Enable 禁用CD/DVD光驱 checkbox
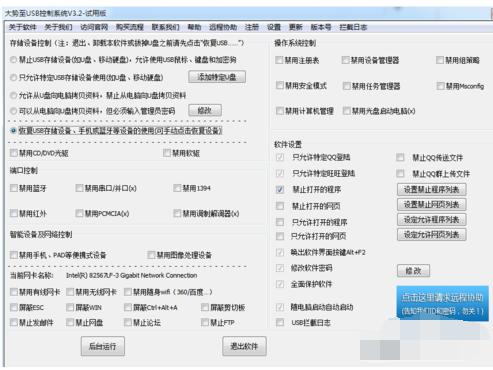Viewport: 493px width, 370px height. 14,153
